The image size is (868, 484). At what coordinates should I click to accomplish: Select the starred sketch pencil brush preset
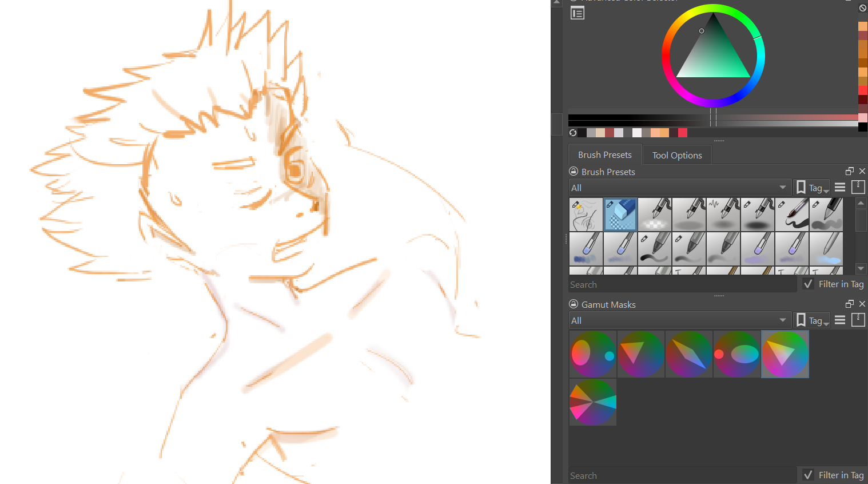coord(586,215)
